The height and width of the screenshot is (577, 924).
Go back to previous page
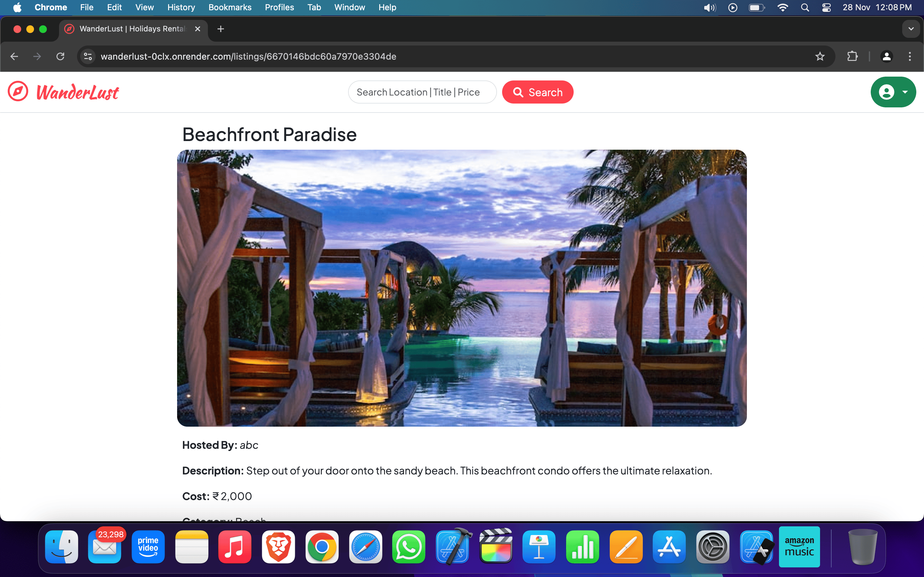[14, 56]
